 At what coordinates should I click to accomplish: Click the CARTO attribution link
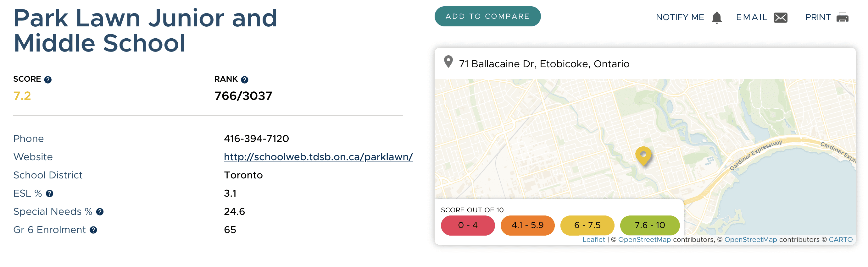point(840,239)
